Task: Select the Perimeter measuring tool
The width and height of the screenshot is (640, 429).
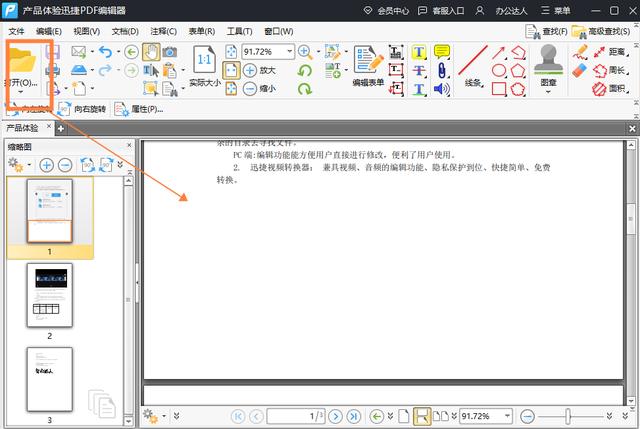Action: (610, 70)
